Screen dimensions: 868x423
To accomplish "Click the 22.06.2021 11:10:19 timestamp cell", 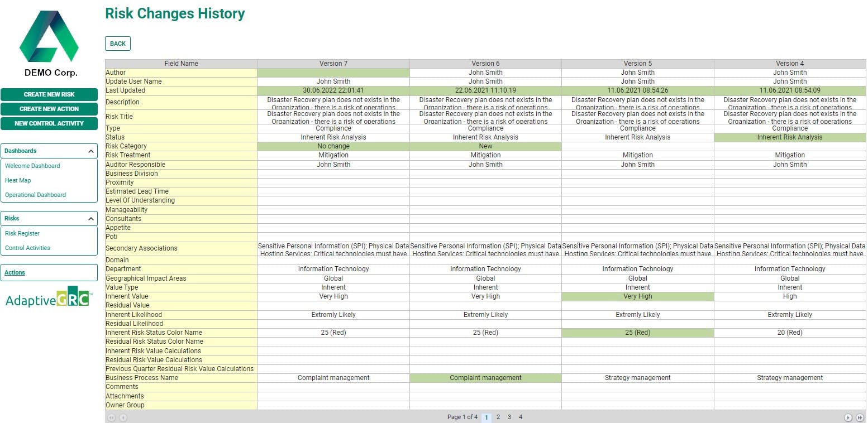I will [x=485, y=90].
